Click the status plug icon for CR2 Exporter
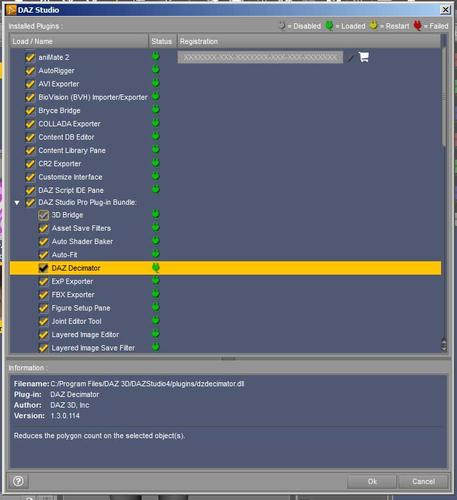The image size is (457, 500). (156, 163)
